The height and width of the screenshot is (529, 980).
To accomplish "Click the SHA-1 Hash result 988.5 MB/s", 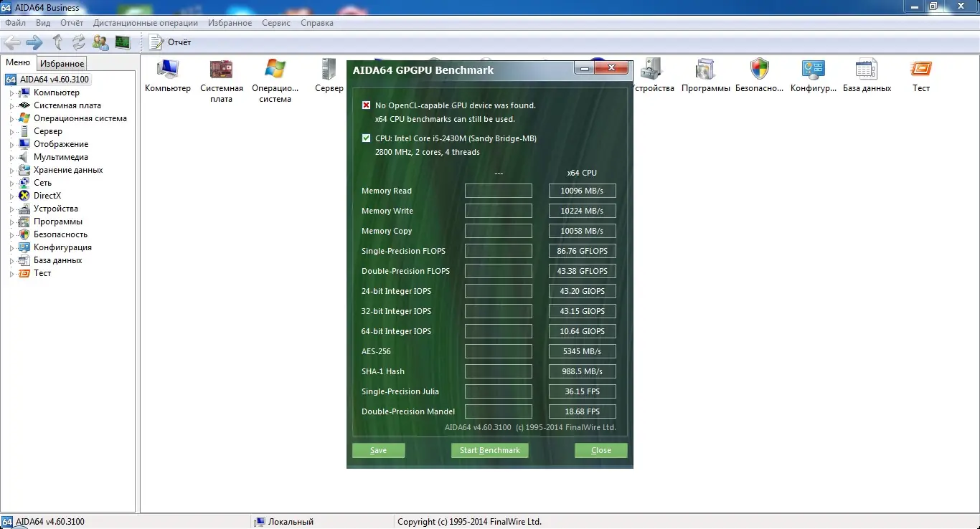I will (583, 371).
